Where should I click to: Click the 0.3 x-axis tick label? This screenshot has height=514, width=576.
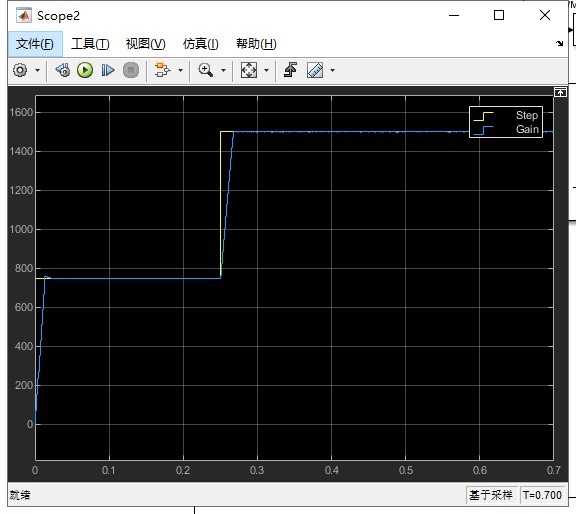pos(257,470)
